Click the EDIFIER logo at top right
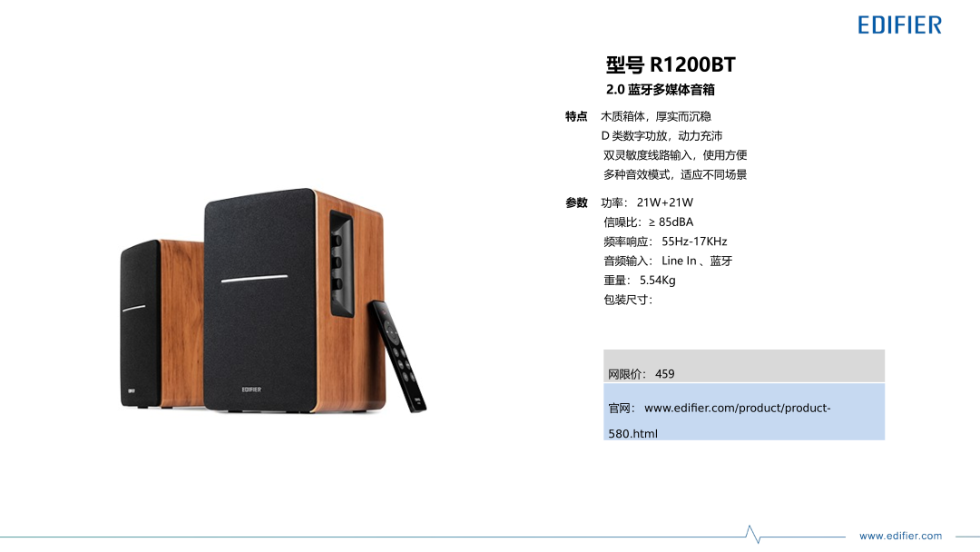 (x=899, y=25)
